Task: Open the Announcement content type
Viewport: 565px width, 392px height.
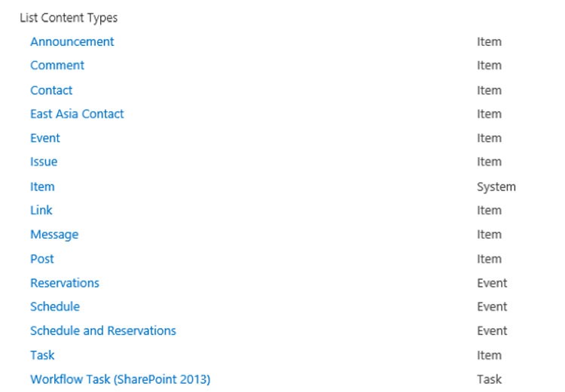Action: (72, 41)
